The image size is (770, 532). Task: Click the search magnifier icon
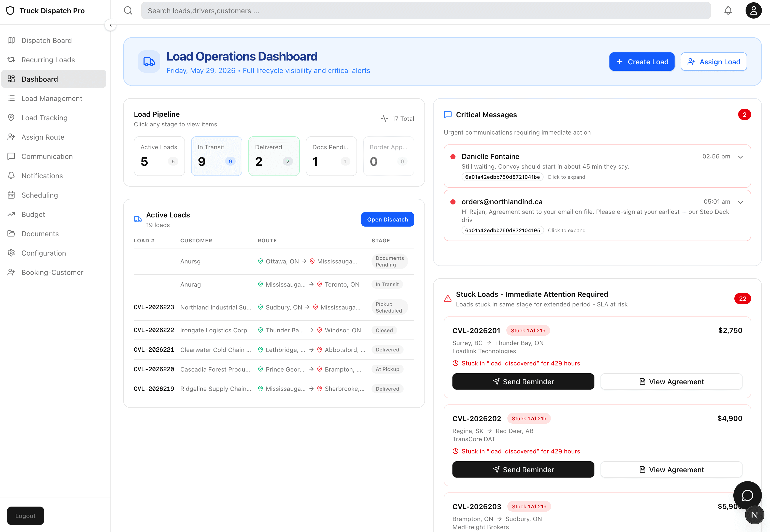(x=128, y=11)
